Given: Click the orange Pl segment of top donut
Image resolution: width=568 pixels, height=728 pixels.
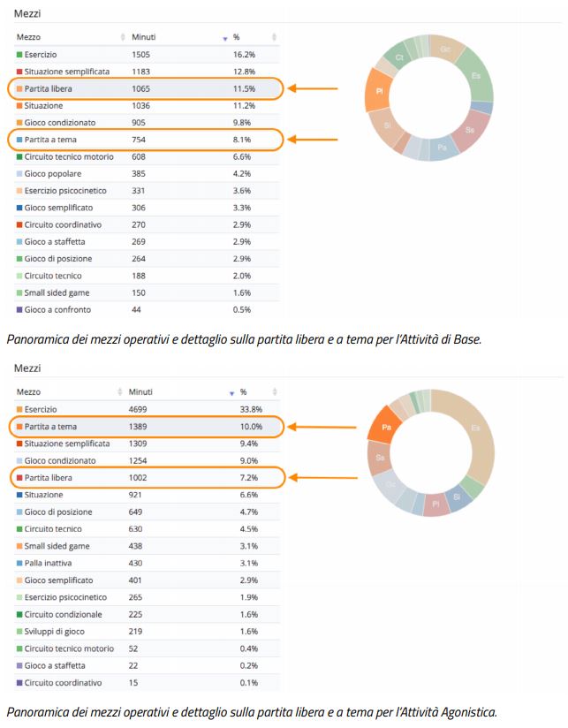Looking at the screenshot, I should 379,91.
